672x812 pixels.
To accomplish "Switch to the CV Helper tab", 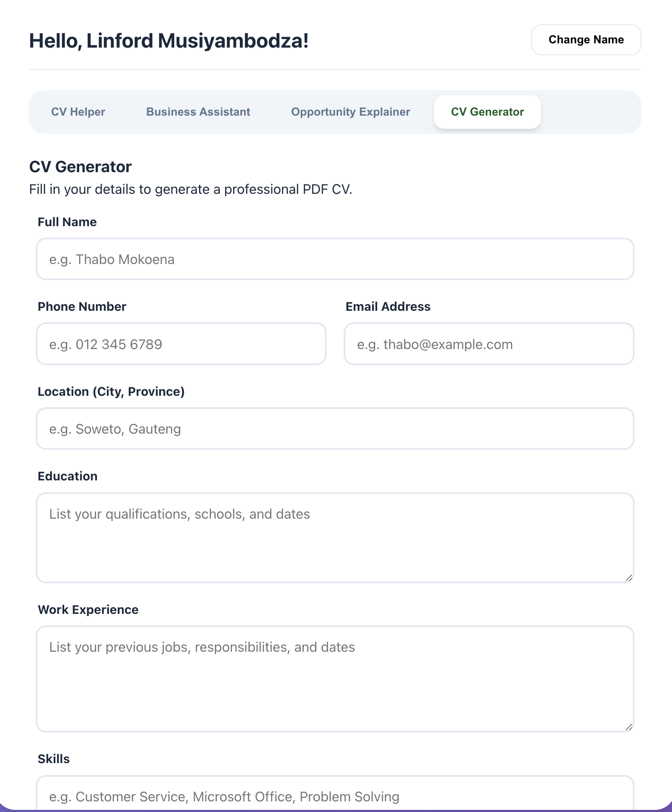I will tap(78, 112).
